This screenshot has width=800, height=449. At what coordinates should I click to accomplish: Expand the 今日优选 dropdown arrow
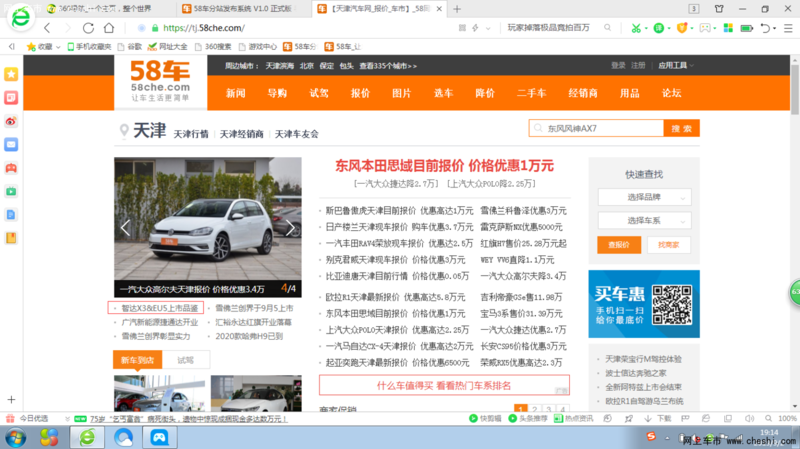[x=67, y=419]
